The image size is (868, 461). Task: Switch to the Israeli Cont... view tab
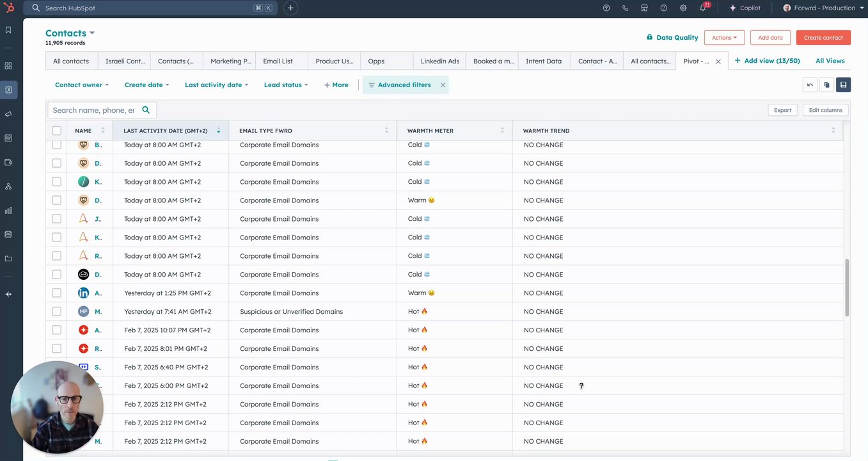pos(124,61)
